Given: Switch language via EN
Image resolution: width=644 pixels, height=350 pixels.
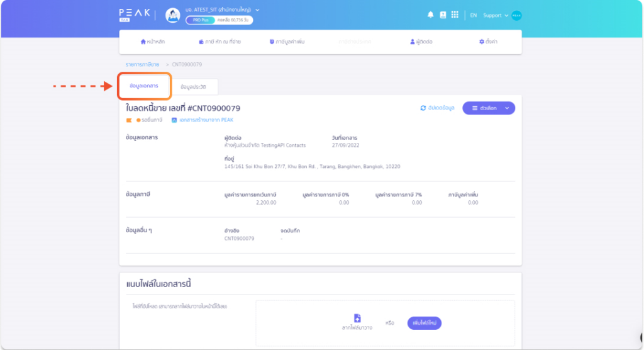Looking at the screenshot, I should tap(474, 16).
